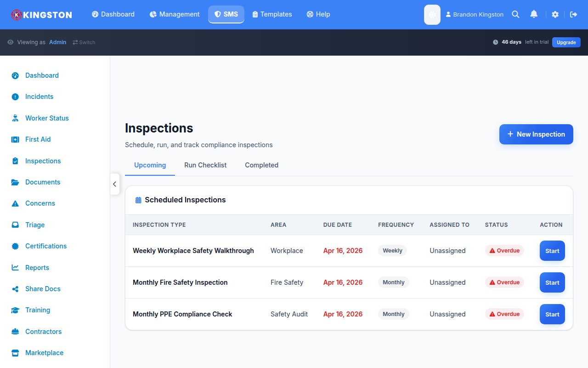This screenshot has width=588, height=368.
Task: Open the Help top menu
Action: click(x=318, y=14)
